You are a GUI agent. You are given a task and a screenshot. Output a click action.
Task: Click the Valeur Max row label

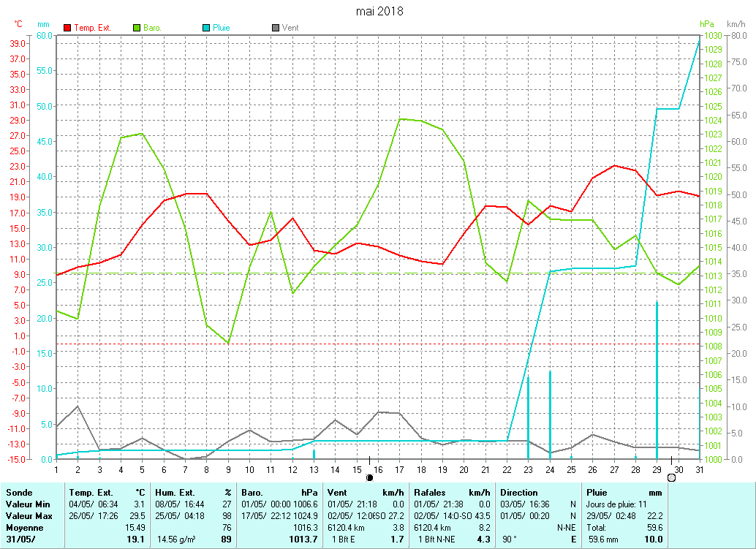(x=26, y=516)
